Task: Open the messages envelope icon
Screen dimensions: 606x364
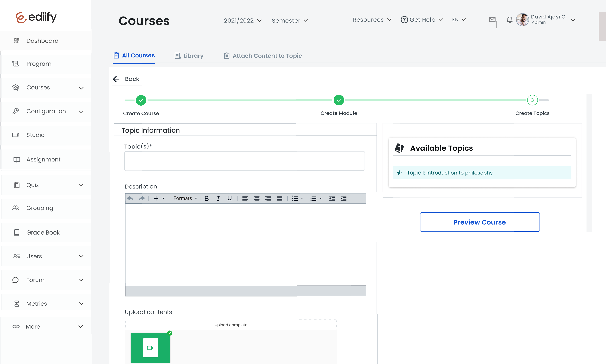Action: click(x=492, y=20)
